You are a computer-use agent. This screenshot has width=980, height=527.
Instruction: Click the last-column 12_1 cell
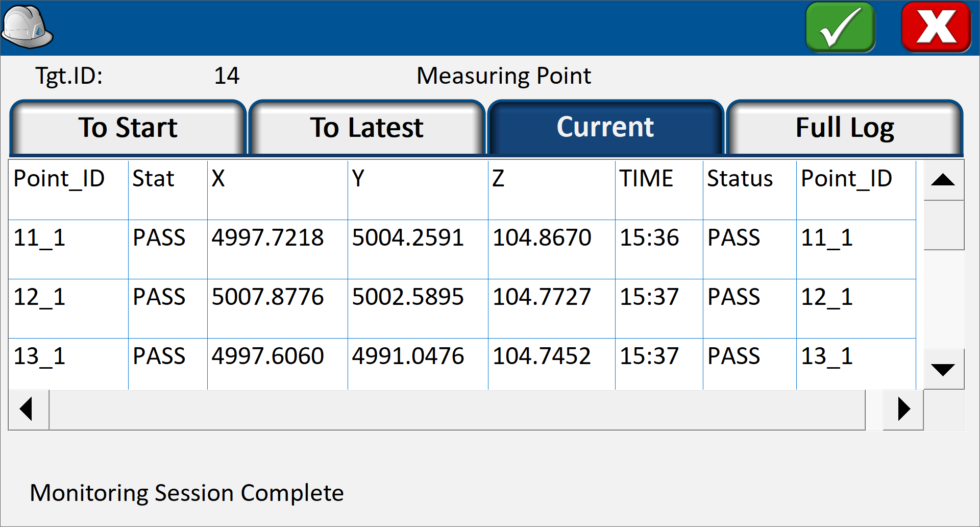856,308
